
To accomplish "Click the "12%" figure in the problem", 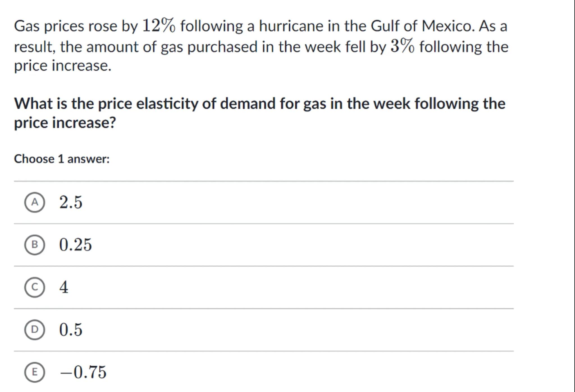I will [159, 26].
